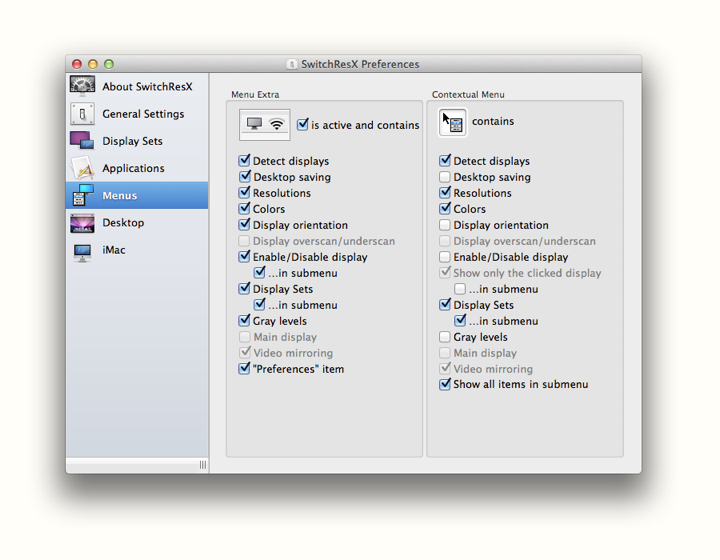Uncheck Gray levels in Menu Extra
Image resolution: width=720 pixels, height=560 pixels.
(244, 320)
